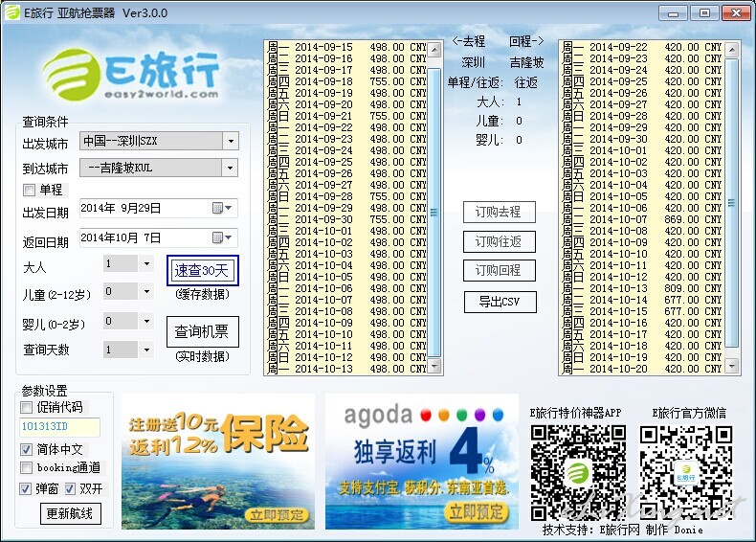Select outbound row 2014-09-18 755.00

tap(347, 82)
